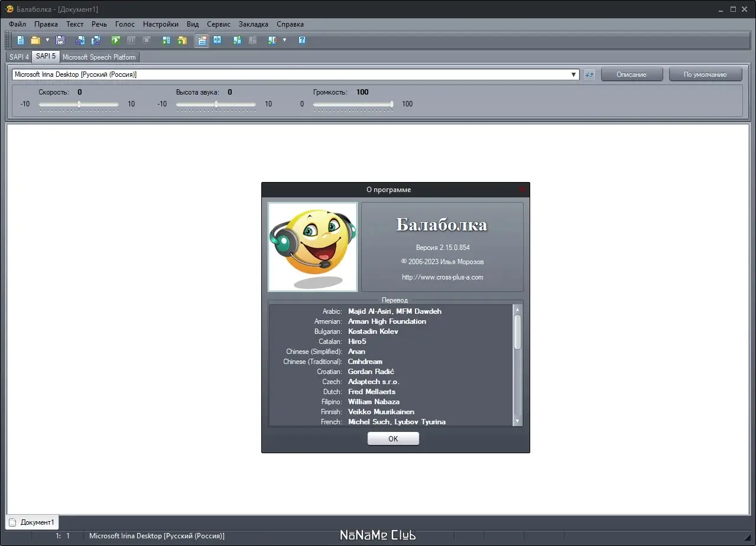Open the Правка menu
Screen dimensions: 756x546
(46, 24)
